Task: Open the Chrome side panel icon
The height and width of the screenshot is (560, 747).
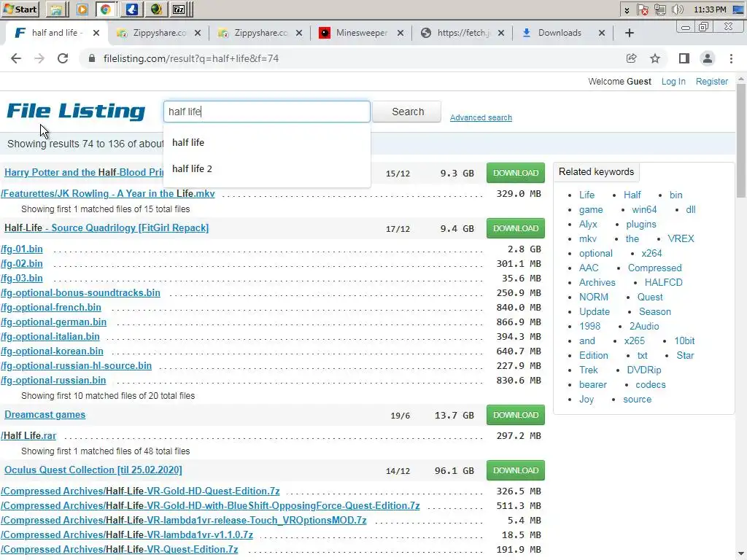Action: tap(684, 58)
